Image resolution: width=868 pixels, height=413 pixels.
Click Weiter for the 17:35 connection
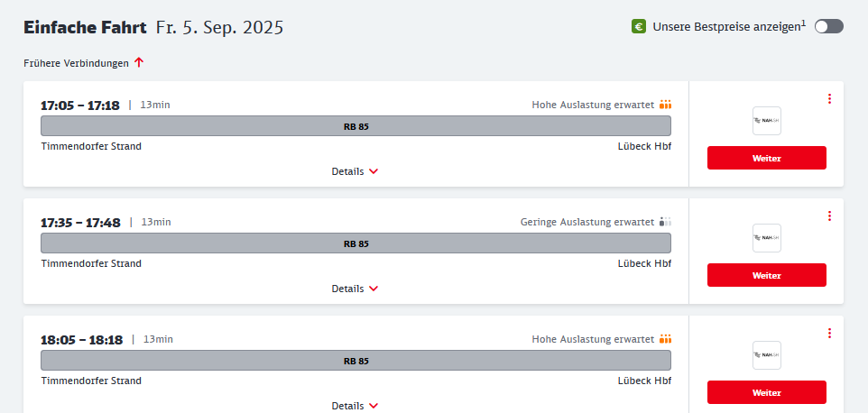(x=767, y=275)
